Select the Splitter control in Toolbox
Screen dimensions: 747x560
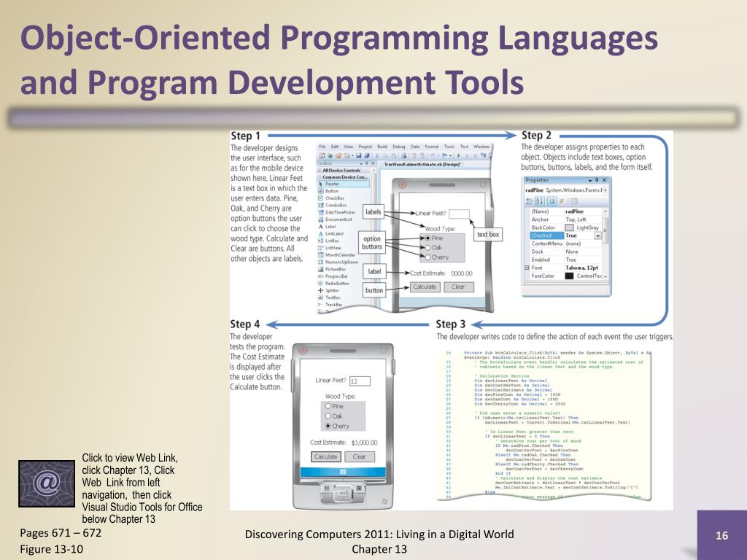pyautogui.click(x=328, y=290)
